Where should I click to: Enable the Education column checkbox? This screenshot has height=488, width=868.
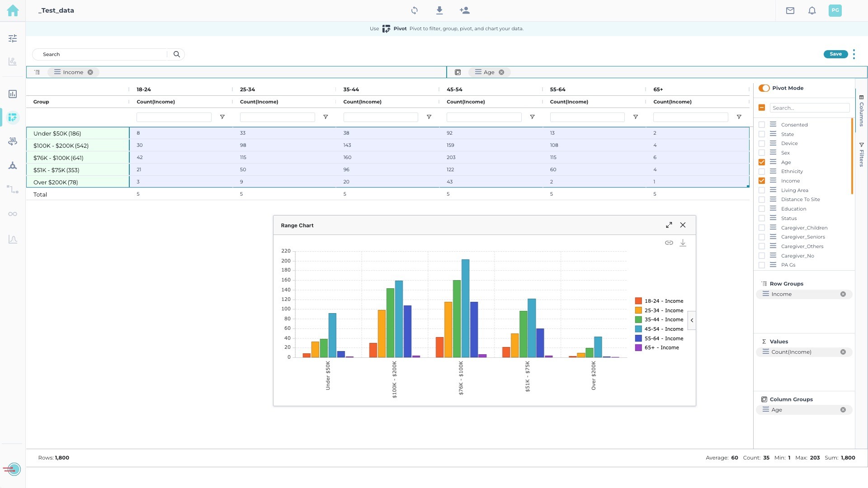(x=762, y=209)
